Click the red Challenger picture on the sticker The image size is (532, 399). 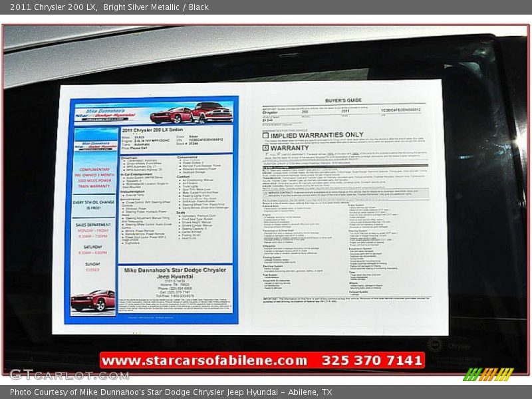pyautogui.click(x=93, y=300)
